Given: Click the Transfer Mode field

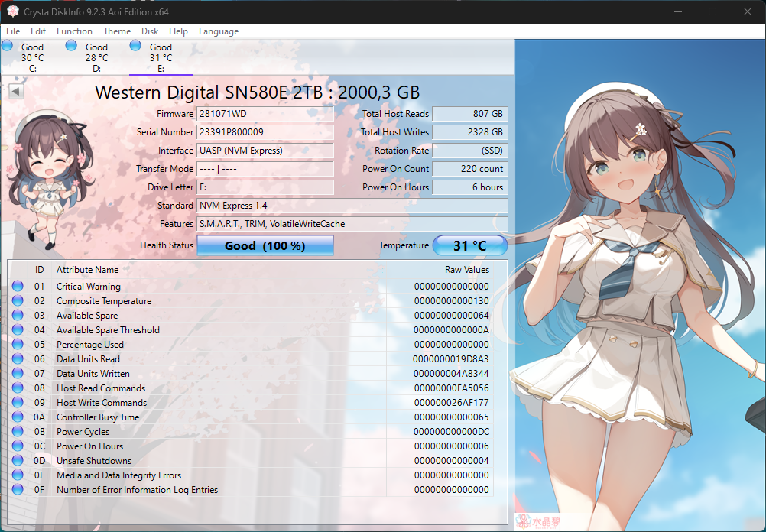Looking at the screenshot, I should 265,168.
